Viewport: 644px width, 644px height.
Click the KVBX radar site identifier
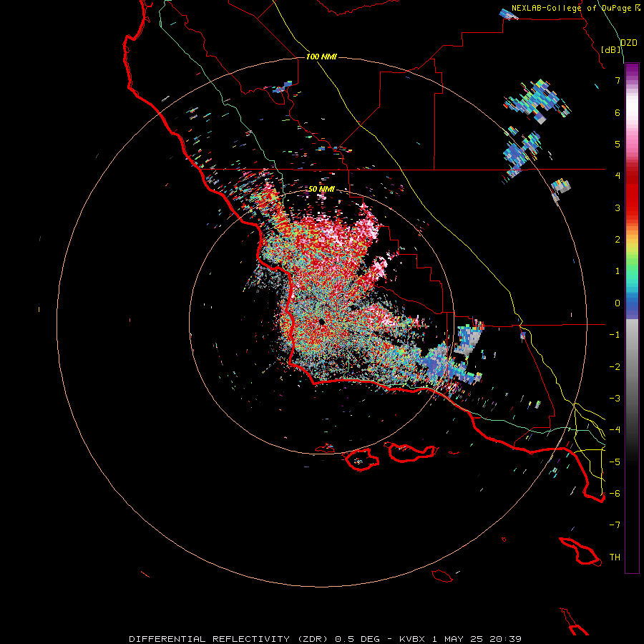click(413, 639)
